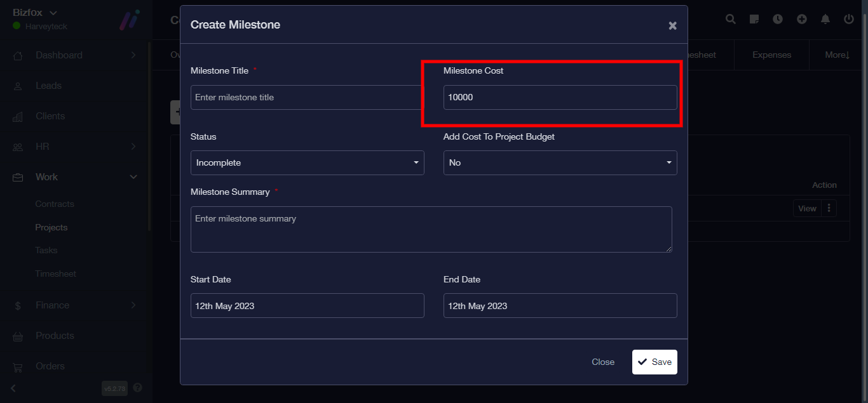Screen dimensions: 868x403
Task: Open the Tasks sidebar item
Action: point(46,251)
